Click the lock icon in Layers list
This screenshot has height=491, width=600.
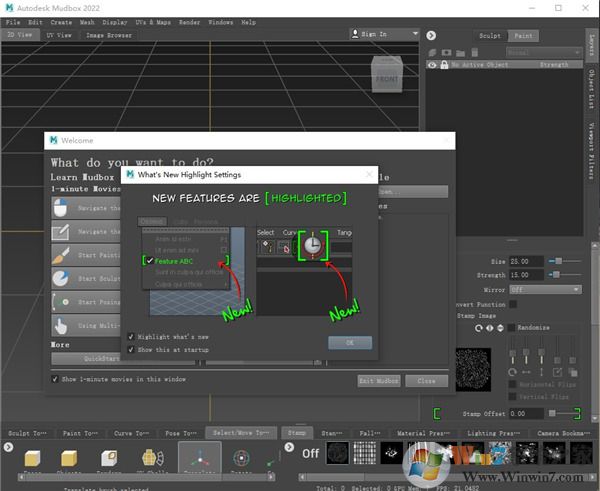tap(442, 65)
